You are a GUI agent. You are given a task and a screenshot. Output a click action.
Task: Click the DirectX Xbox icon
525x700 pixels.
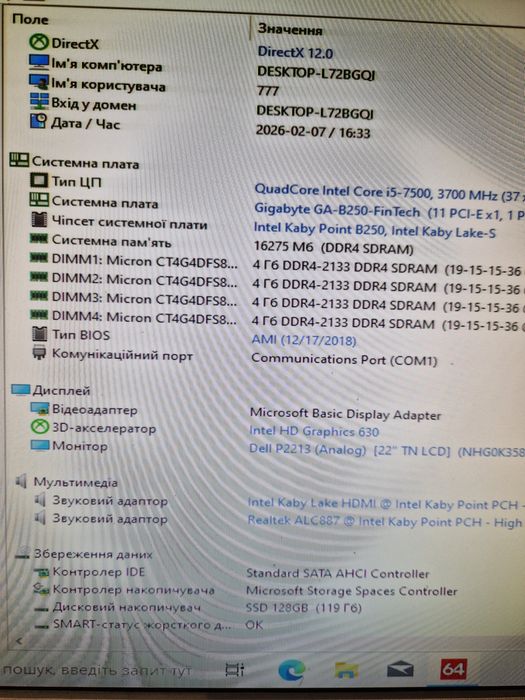[x=39, y=42]
